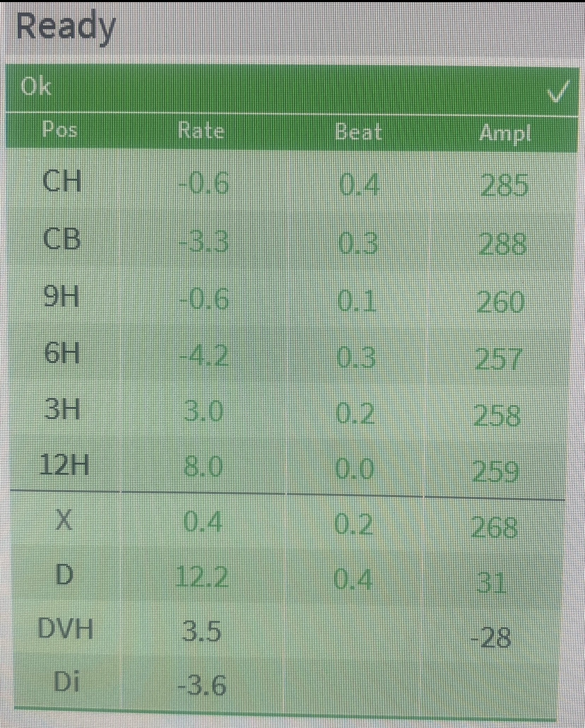Click the 12.2 rate value
This screenshot has height=728, width=585.
(202, 577)
